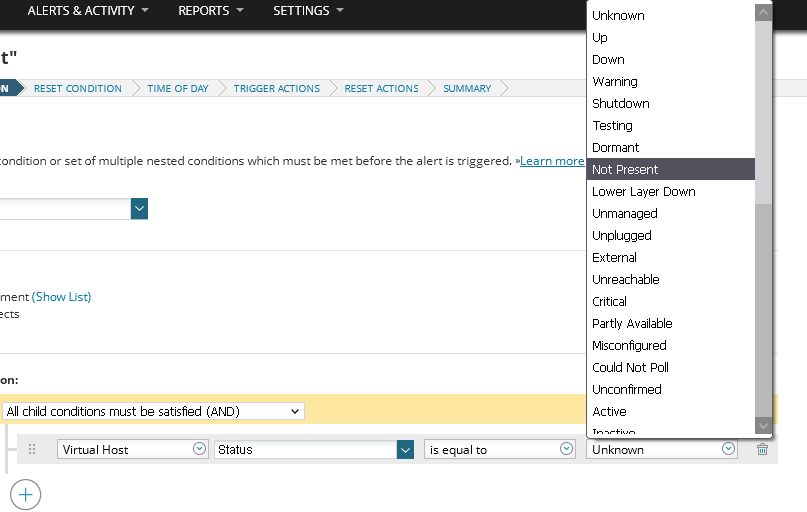Add a new condition with plus button
Screen dimensions: 807x512
(x=25, y=495)
